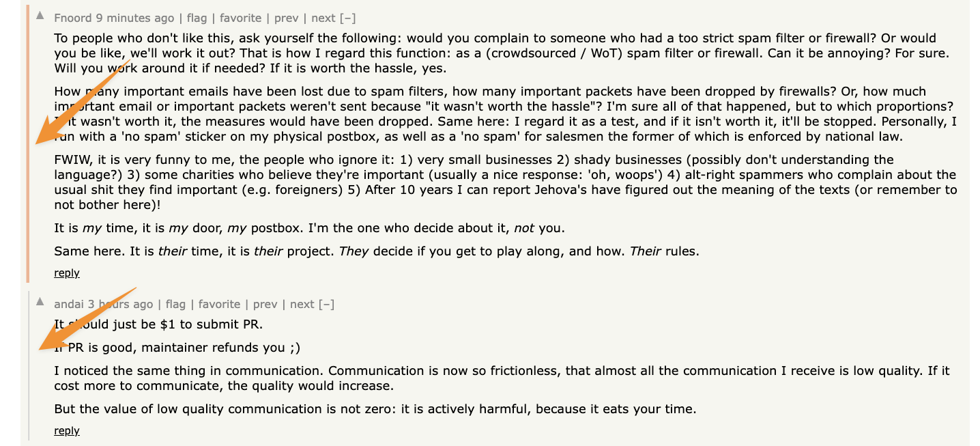Favorite Fnoord's comment
The width and height of the screenshot is (980, 446).
pyautogui.click(x=240, y=18)
